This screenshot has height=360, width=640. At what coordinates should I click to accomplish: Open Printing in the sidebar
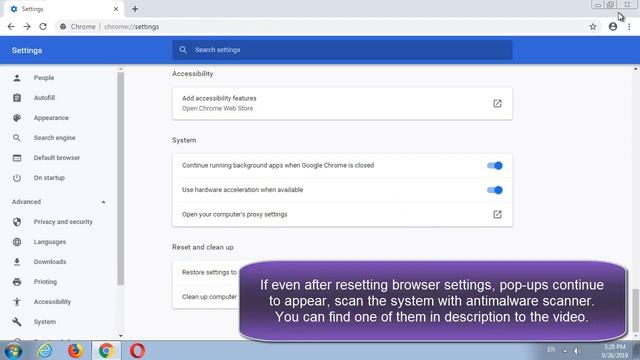tap(45, 282)
